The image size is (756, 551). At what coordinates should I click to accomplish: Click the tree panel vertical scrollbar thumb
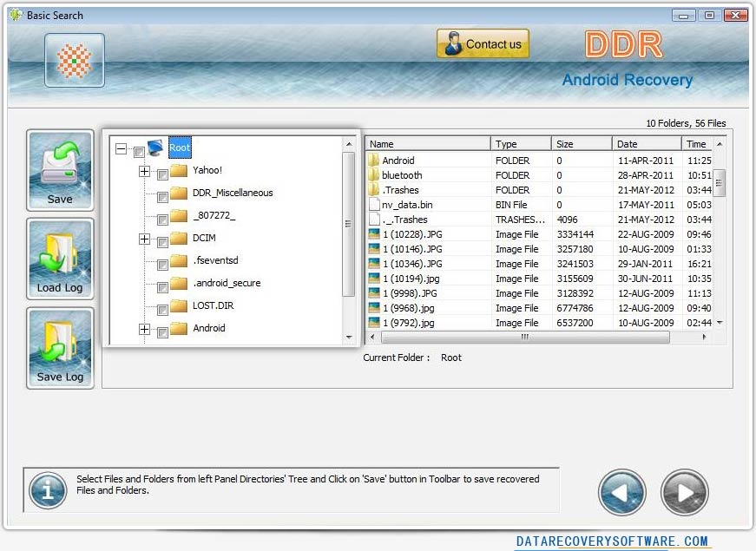coord(349,224)
